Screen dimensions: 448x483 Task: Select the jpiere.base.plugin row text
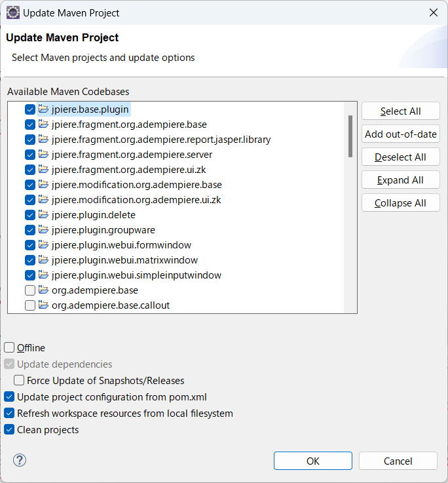pos(90,109)
